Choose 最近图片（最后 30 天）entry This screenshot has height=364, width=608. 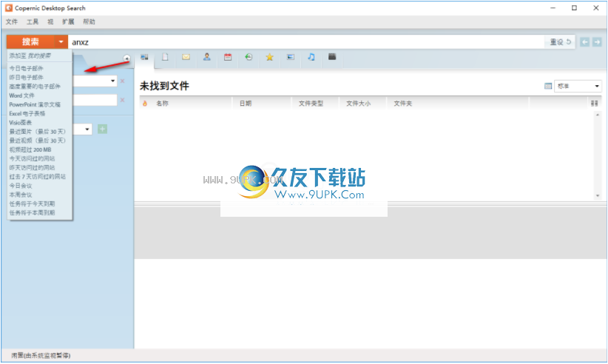coord(39,132)
